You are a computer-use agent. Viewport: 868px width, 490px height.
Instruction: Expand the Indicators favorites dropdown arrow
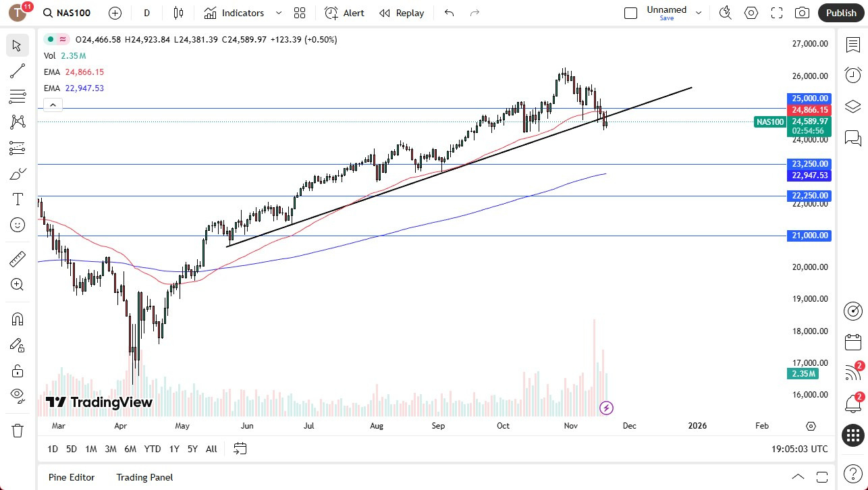(277, 12)
